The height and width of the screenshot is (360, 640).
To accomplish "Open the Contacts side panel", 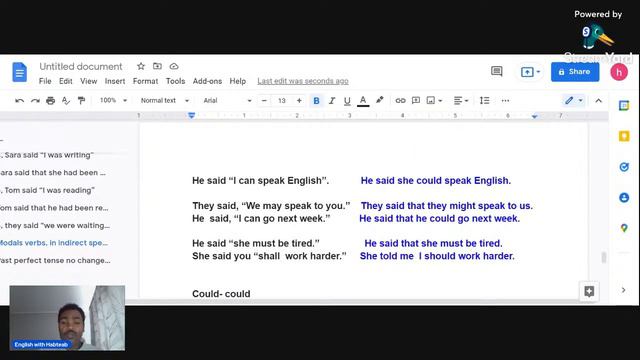I will 624,198.
